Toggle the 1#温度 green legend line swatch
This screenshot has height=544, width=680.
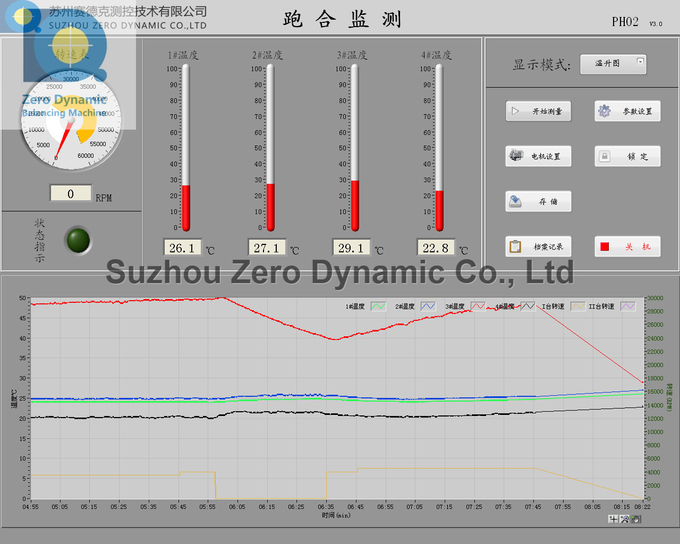379,307
